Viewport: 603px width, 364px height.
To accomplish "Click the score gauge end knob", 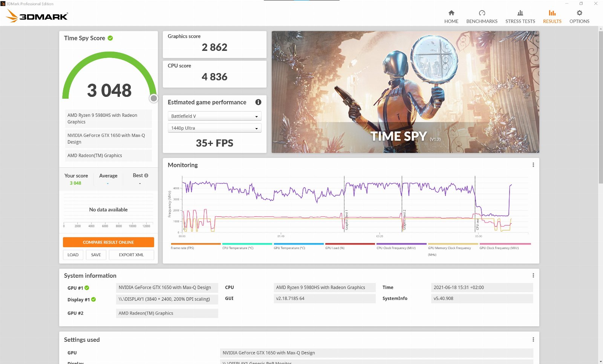I will point(154,98).
